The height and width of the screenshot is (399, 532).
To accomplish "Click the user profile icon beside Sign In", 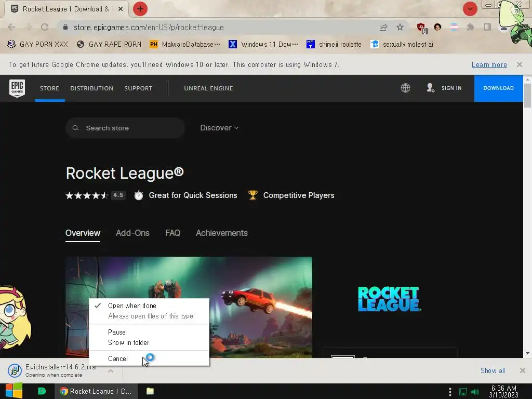I will (430, 88).
